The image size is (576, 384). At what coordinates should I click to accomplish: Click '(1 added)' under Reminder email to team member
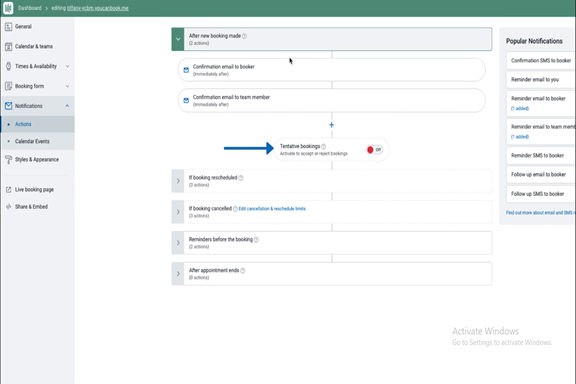coord(520,137)
